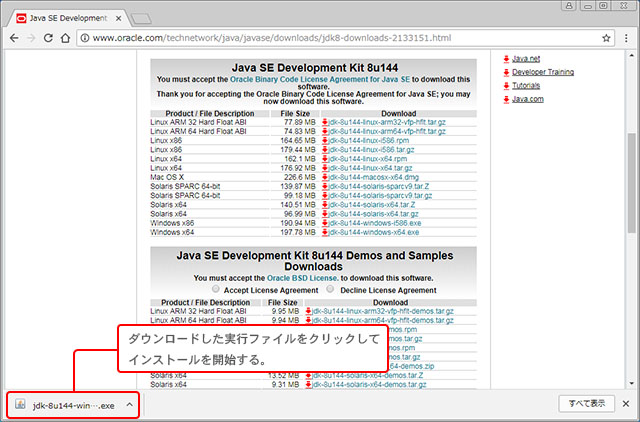Select Decline License Agreement radio button
The height and width of the screenshot is (422, 640).
(330, 289)
